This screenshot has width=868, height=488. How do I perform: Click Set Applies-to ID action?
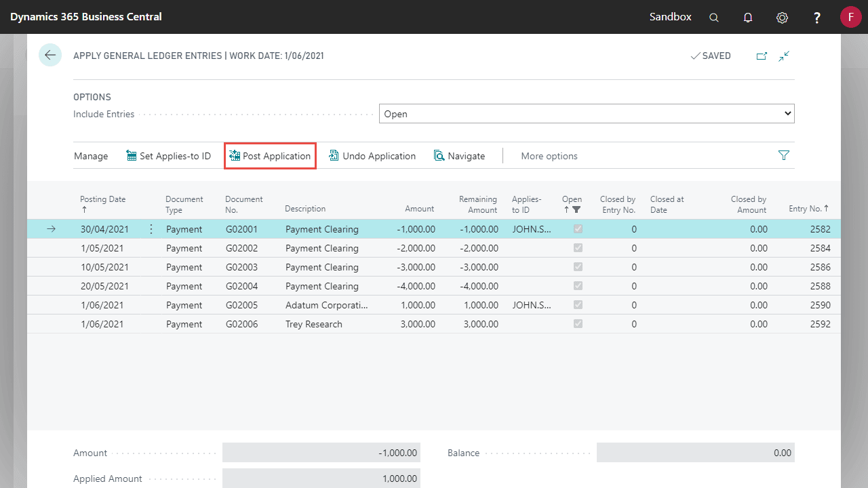168,156
